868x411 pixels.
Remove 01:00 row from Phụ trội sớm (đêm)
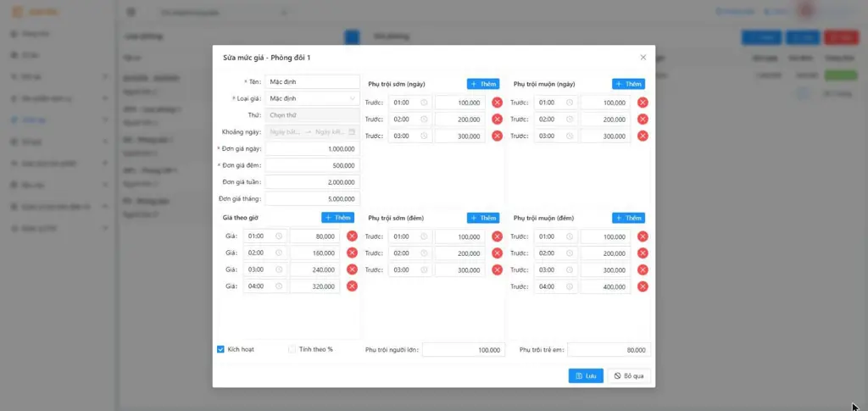497,236
